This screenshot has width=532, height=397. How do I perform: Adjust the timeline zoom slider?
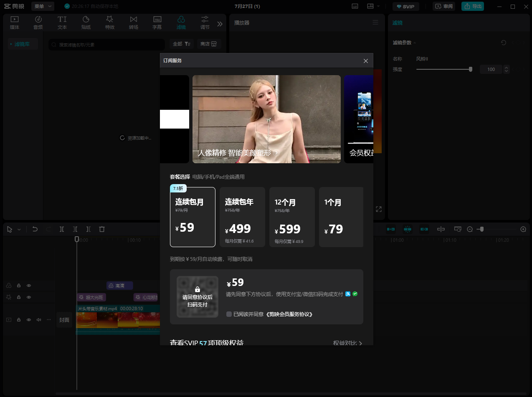[496, 229]
